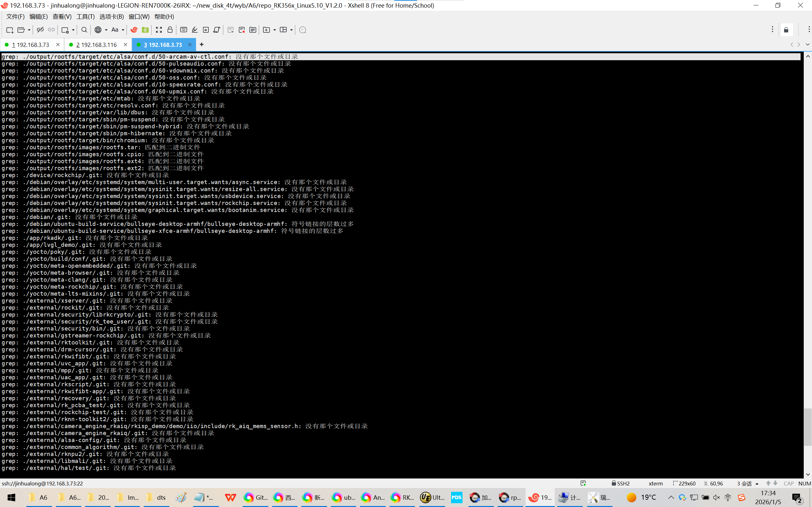812x507 pixels.
Task: Toggle the padlock icon at the toolbar's right end
Action: 786,30
